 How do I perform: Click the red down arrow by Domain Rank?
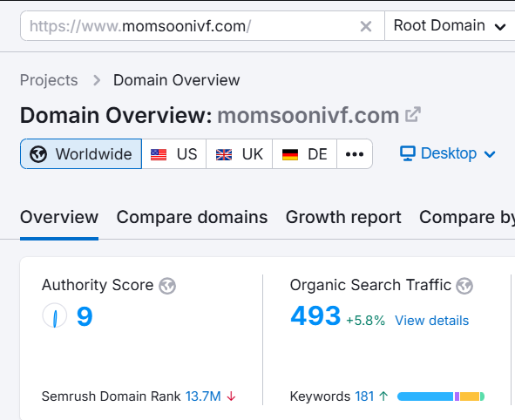coord(231,396)
